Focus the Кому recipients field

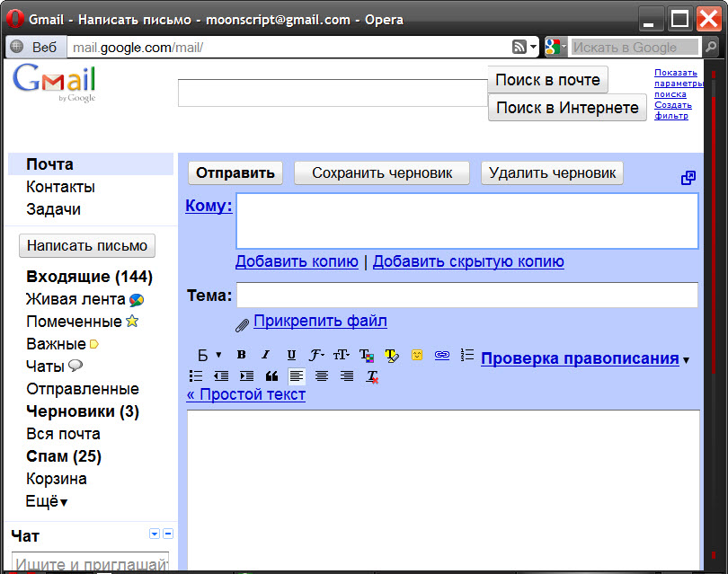(x=467, y=221)
